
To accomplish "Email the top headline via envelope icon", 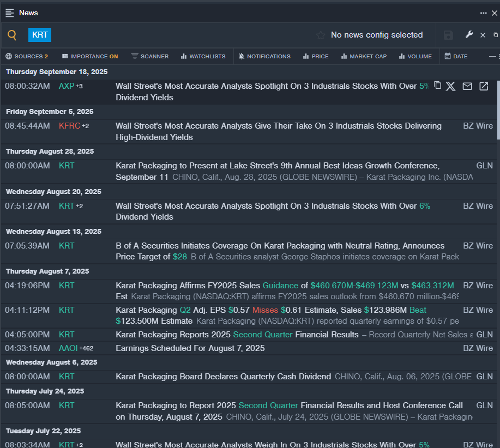I will pyautogui.click(x=467, y=86).
